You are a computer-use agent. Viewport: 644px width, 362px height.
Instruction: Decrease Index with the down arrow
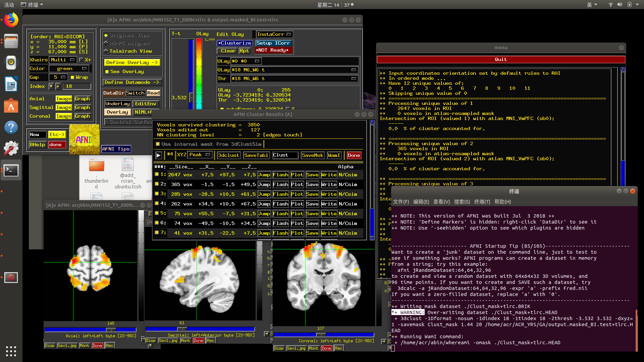[x=51, y=86]
